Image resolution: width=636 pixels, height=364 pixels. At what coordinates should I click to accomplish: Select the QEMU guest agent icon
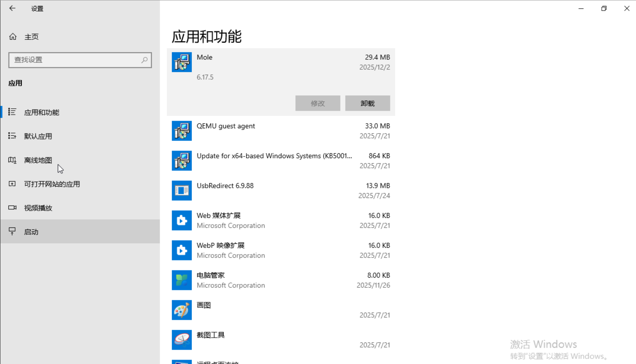[x=181, y=131]
